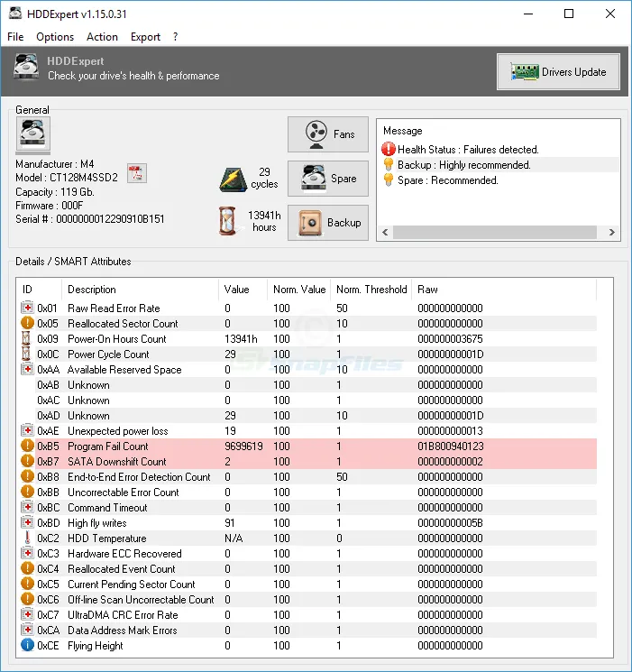Click the warning icon for 0x05 Reallocated Sector Count
Screen dimensions: 632x672
pos(27,323)
